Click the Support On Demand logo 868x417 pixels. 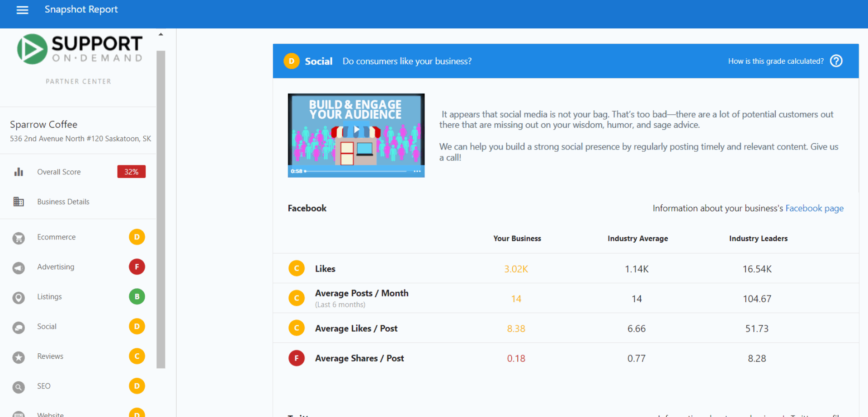pyautogui.click(x=80, y=49)
